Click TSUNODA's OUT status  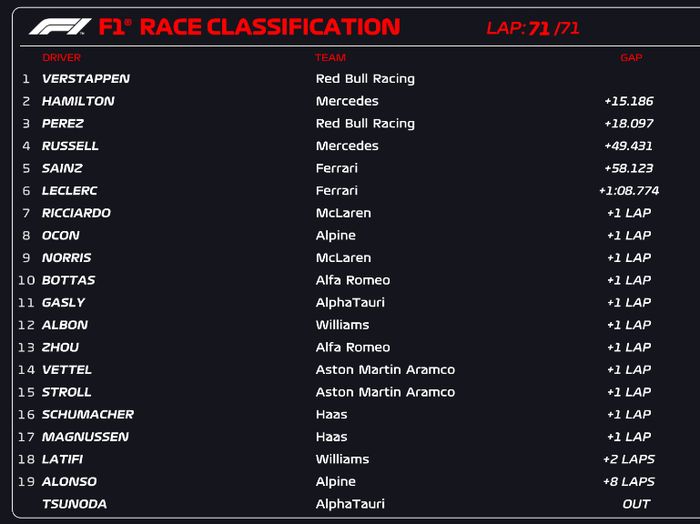click(x=636, y=504)
